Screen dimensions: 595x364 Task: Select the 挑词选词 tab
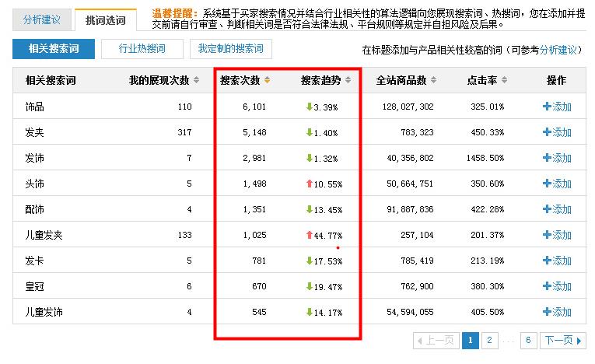click(105, 19)
